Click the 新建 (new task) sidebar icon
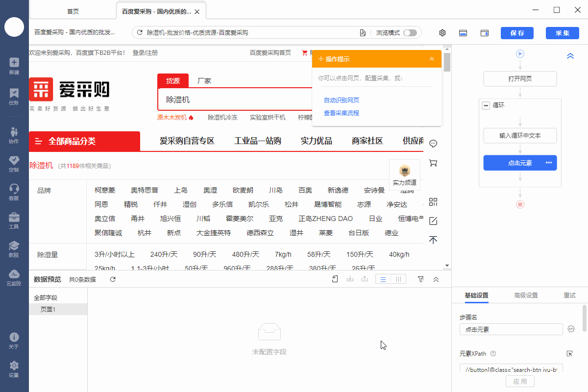 tap(14, 66)
